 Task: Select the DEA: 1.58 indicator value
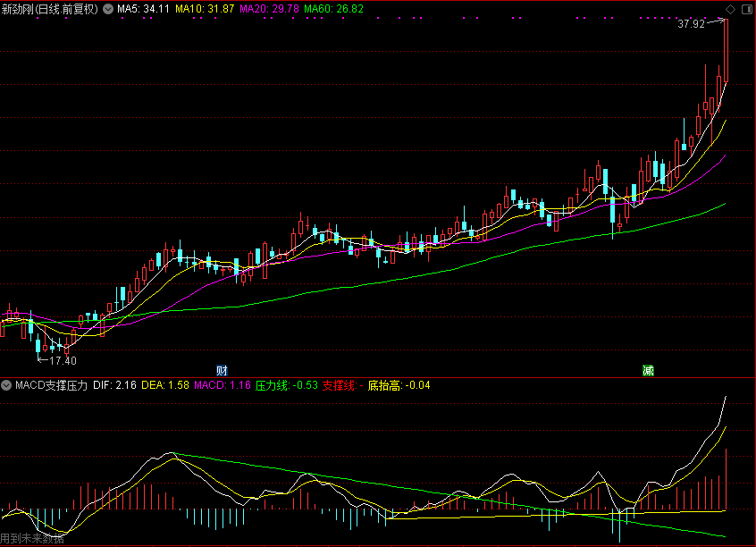click(x=165, y=386)
